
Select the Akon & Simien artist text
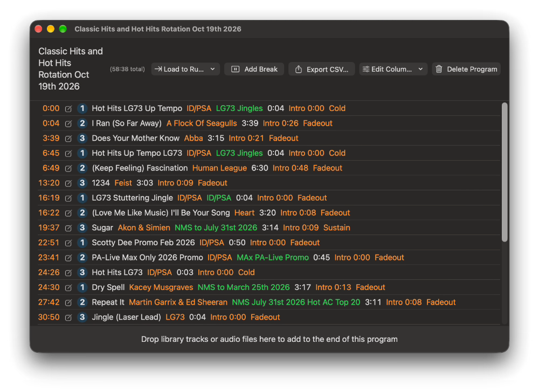pyautogui.click(x=144, y=228)
